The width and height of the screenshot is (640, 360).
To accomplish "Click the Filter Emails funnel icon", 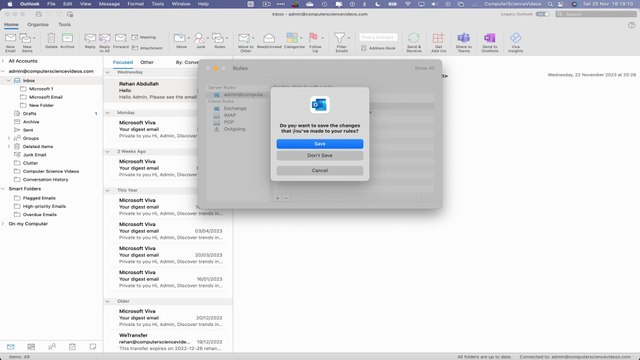I will (x=339, y=38).
